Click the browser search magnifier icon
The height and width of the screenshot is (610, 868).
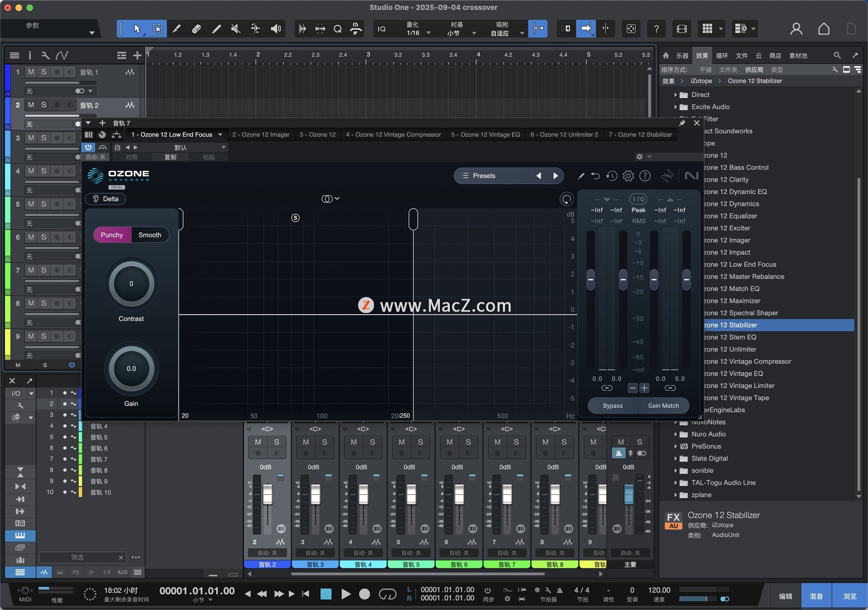click(837, 55)
